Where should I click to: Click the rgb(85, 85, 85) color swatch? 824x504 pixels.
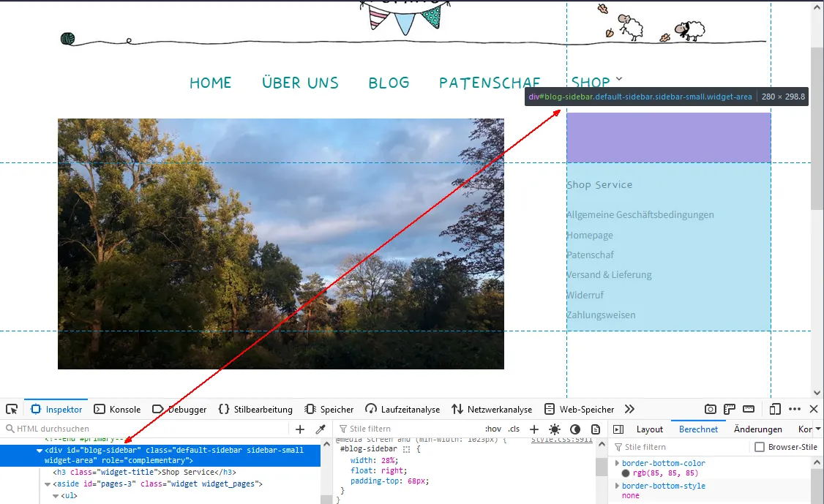[x=626, y=473]
